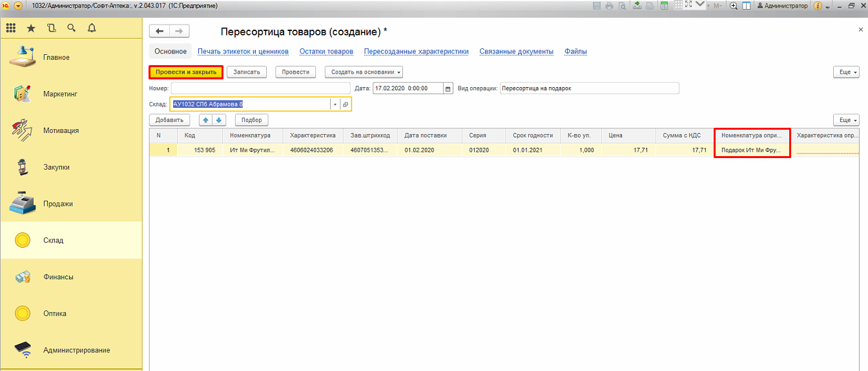This screenshot has height=371, width=868.
Task: Open the table's Еще dropdown menu
Action: pos(846,120)
